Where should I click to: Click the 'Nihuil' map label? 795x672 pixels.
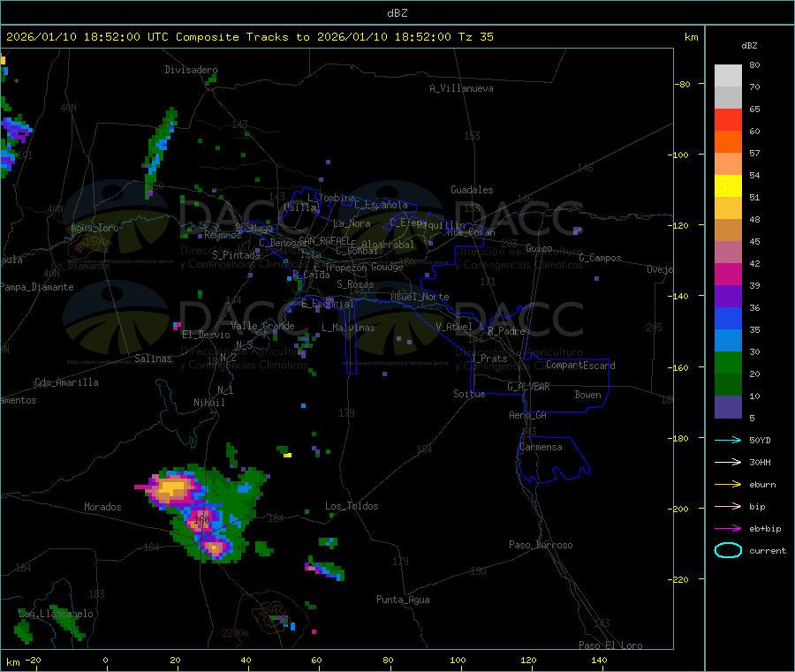pos(208,403)
